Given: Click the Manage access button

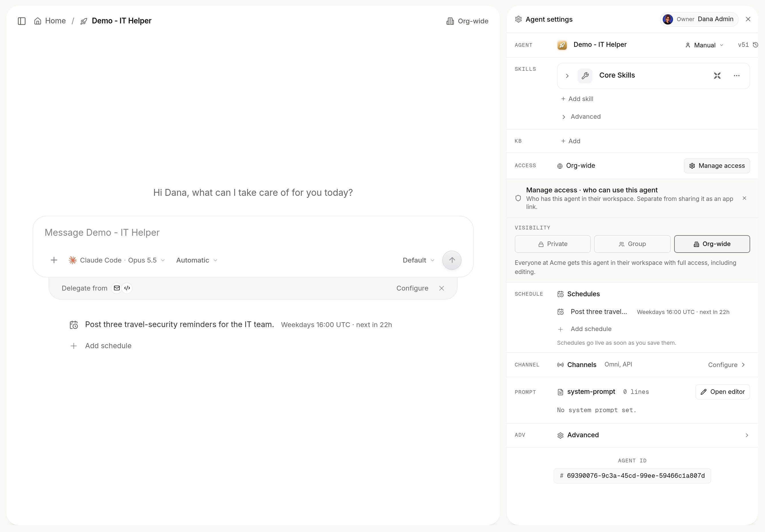Looking at the screenshot, I should [717, 166].
